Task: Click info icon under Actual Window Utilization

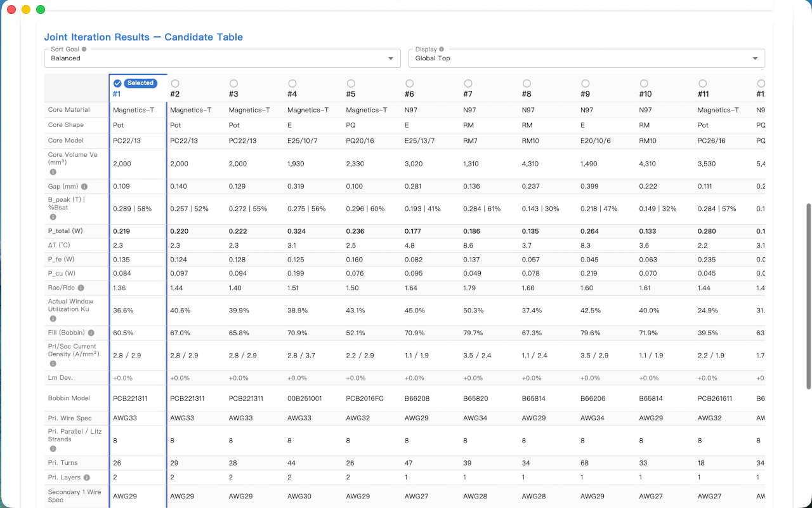Action: (x=53, y=319)
